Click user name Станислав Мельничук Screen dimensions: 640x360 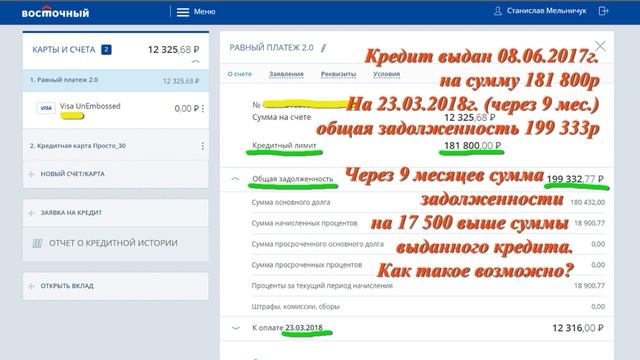point(547,11)
